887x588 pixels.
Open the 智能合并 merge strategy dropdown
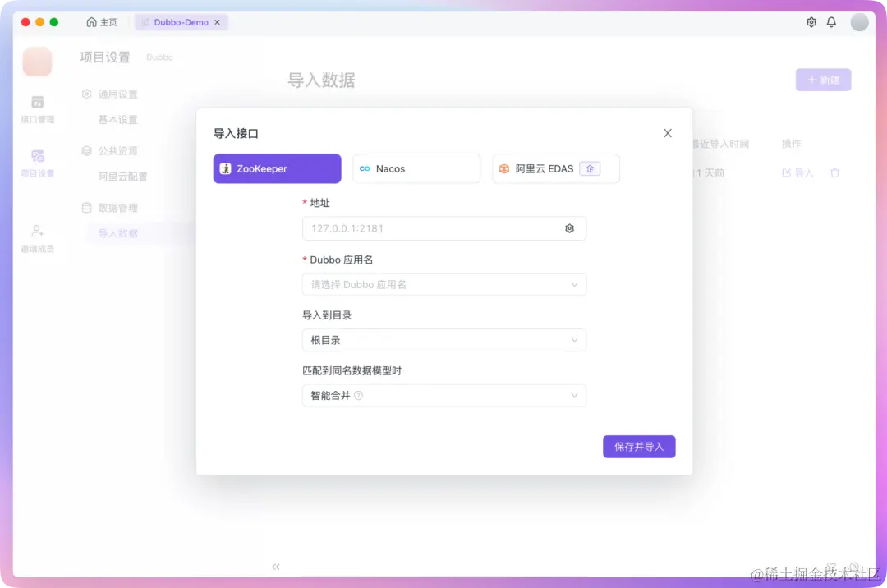pyautogui.click(x=444, y=395)
